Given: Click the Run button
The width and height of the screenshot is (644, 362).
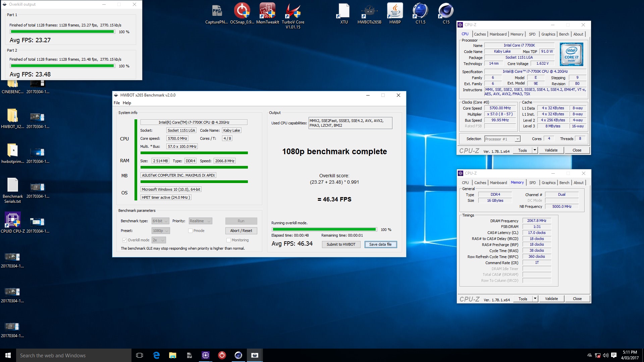Looking at the screenshot, I should click(241, 221).
